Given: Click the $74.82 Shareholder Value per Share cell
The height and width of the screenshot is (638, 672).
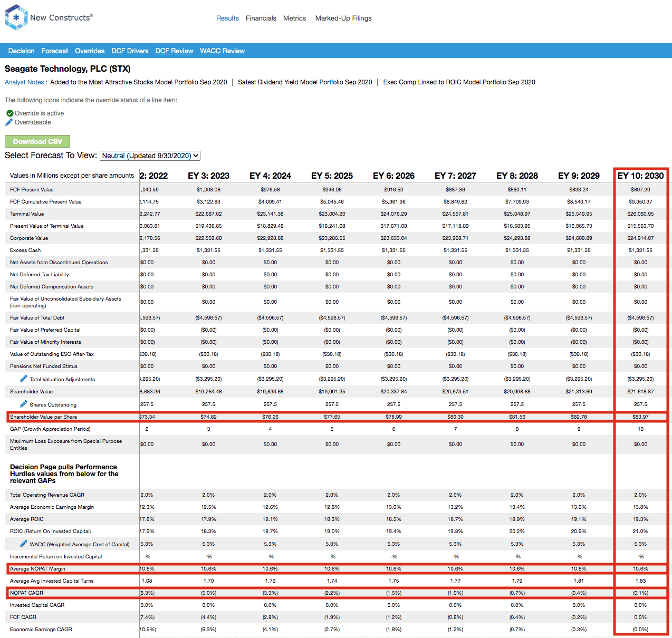Looking at the screenshot, I should click(x=208, y=417).
